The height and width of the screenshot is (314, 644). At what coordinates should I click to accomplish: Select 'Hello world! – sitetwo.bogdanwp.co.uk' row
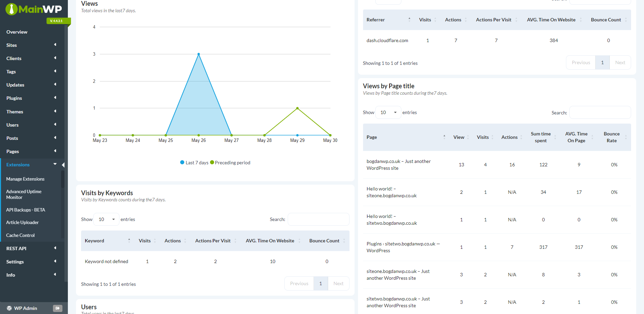click(497, 220)
